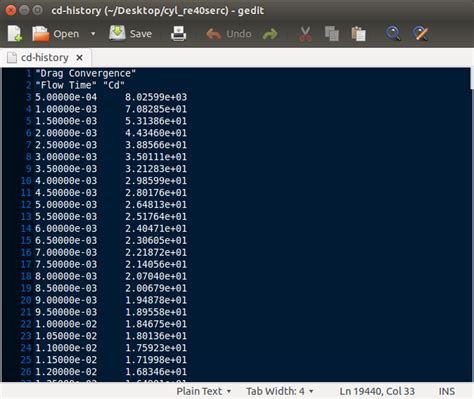The height and width of the screenshot is (399, 474).
Task: Open the Plain Text language dropdown
Action: point(204,391)
